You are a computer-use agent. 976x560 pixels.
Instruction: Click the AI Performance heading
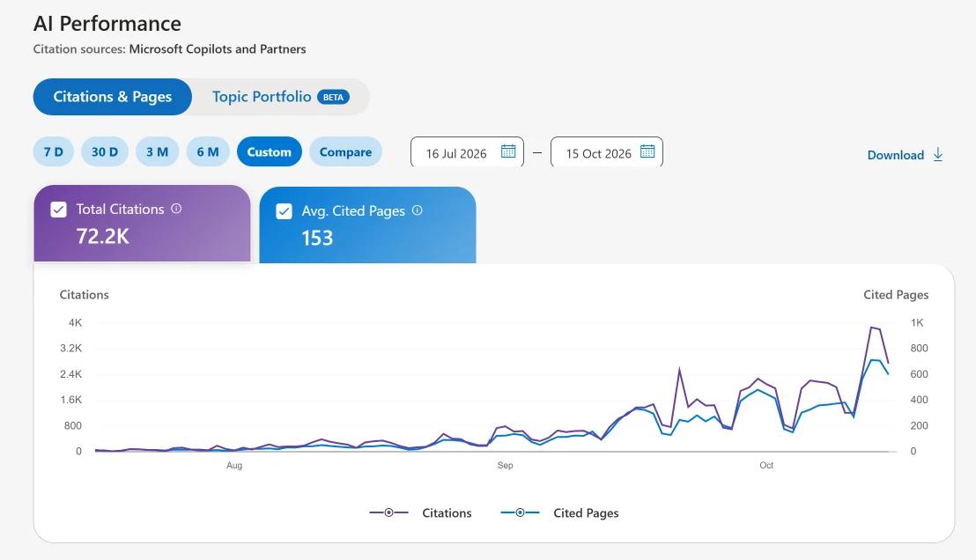[x=107, y=24]
